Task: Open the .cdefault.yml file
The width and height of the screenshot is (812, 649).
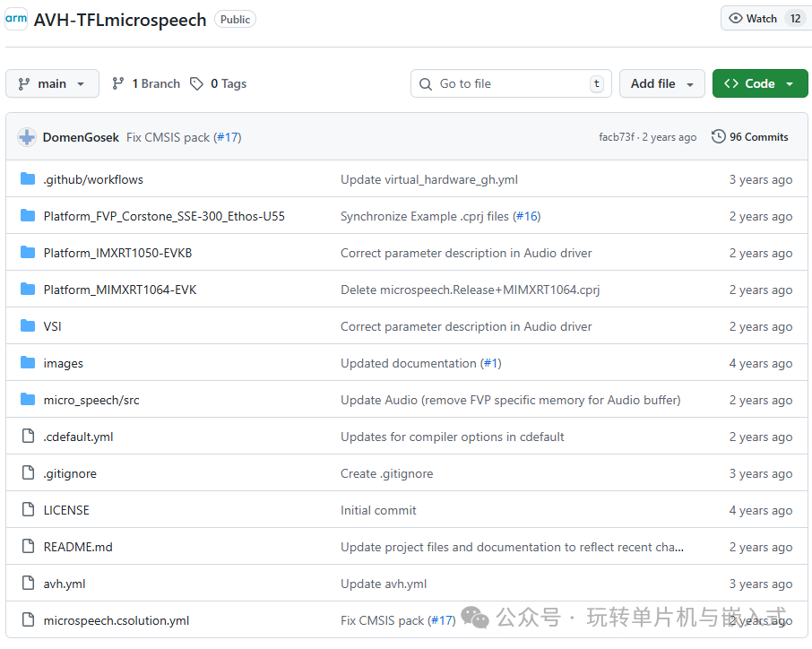Action: (x=78, y=437)
